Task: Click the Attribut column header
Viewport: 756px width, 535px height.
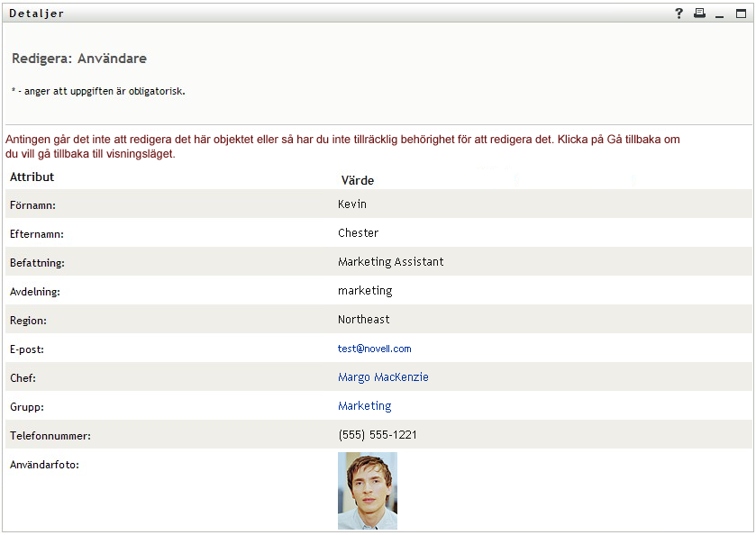Action: 32,177
